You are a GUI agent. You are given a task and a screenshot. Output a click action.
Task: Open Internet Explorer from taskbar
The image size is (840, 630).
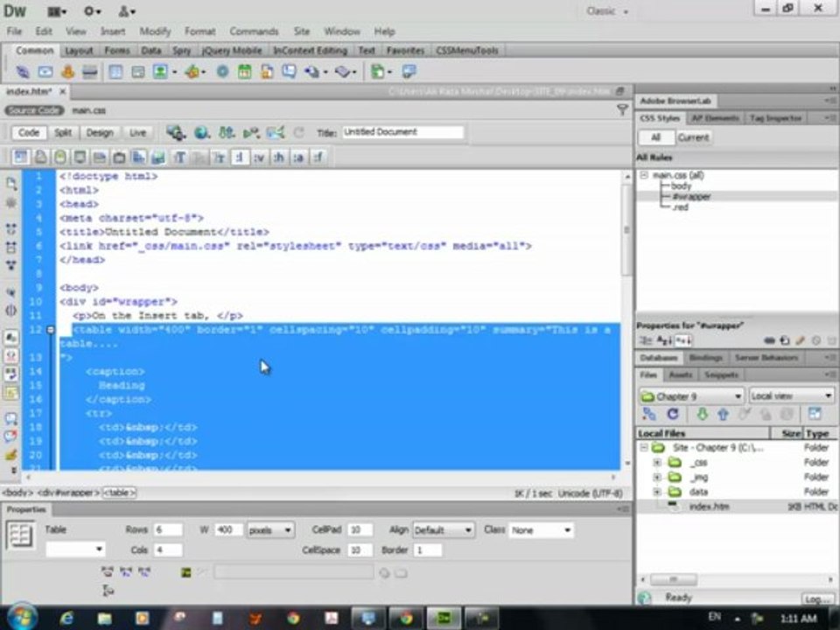pyautogui.click(x=66, y=619)
